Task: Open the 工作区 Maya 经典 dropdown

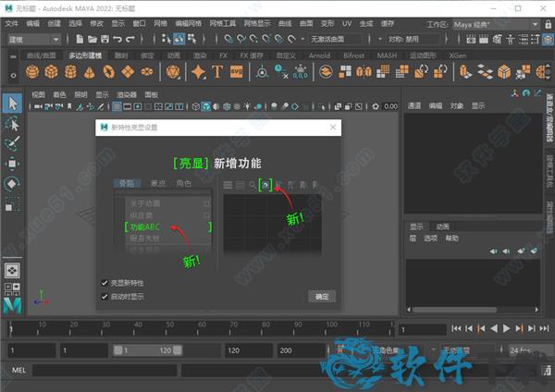Action: 497,24
